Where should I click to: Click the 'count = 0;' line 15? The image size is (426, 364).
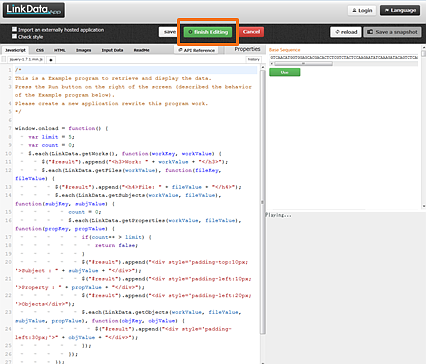pyautogui.click(x=85, y=212)
